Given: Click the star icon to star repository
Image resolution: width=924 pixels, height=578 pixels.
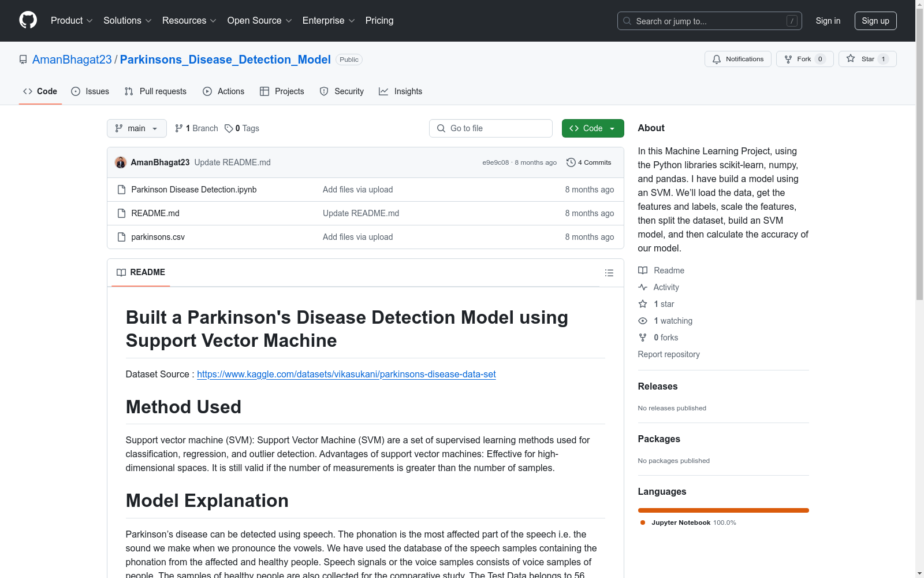Looking at the screenshot, I should [x=851, y=58].
